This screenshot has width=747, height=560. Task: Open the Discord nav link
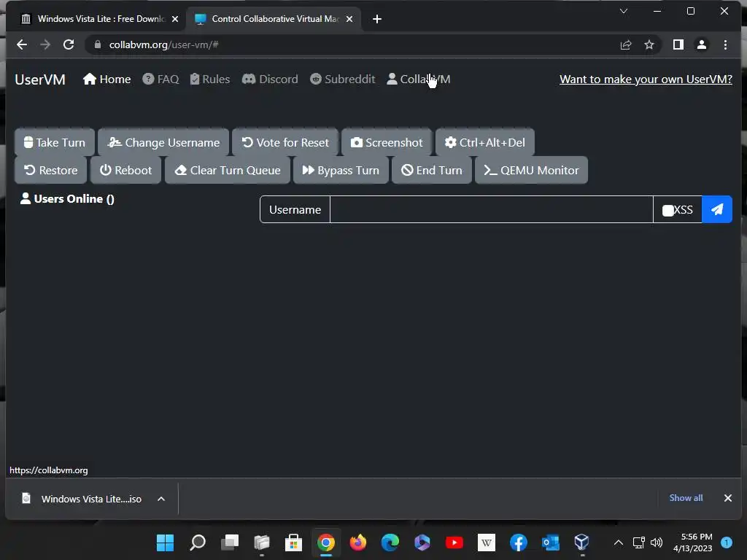pyautogui.click(x=270, y=79)
